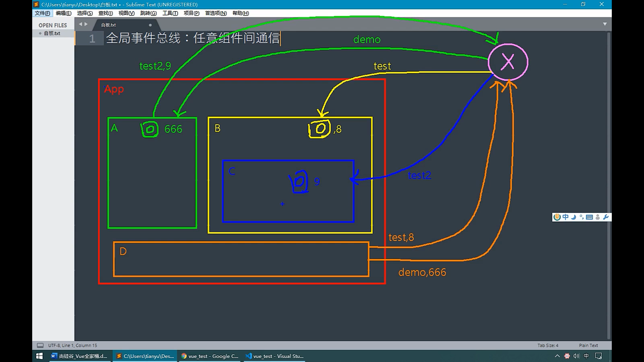Open the IME soft keyboard icon
Viewport: 644px width, 362px height.
pyautogui.click(x=589, y=217)
